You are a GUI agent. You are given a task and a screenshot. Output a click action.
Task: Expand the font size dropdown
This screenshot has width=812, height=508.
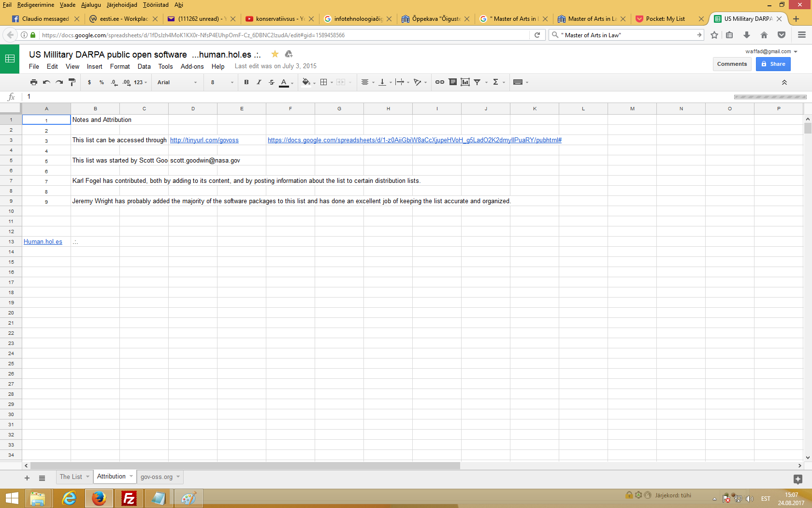pos(222,82)
